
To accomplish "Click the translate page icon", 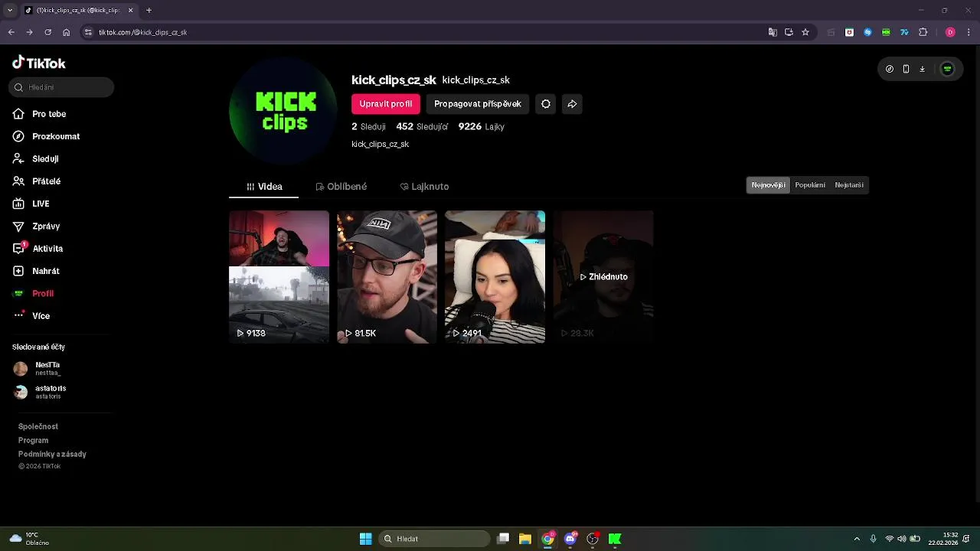I will tap(773, 32).
